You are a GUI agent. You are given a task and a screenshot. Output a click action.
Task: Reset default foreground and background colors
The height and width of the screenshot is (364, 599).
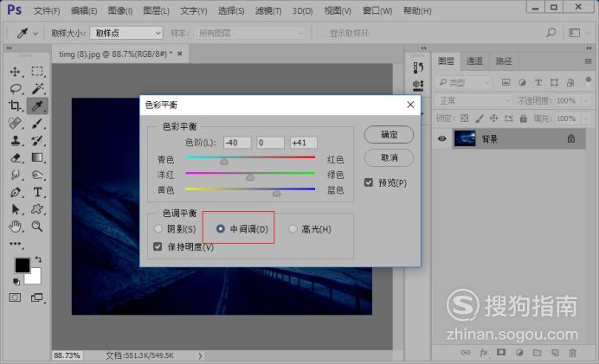point(16,282)
